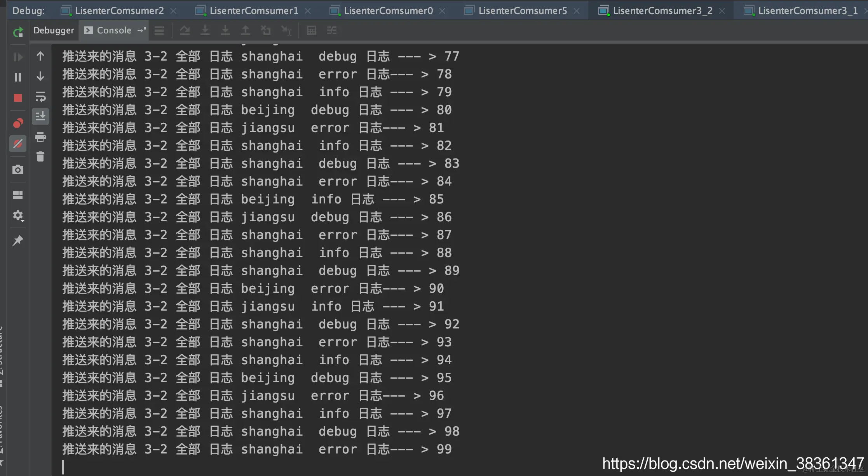
Task: Toggle scroll to end of output
Action: pos(40,116)
